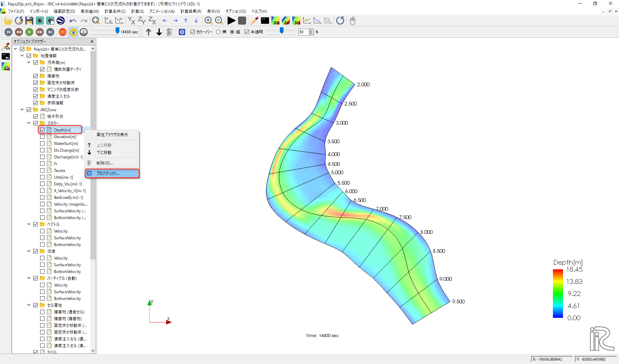
Task: Toggle the loop animation infinity icon
Action: 63,32
